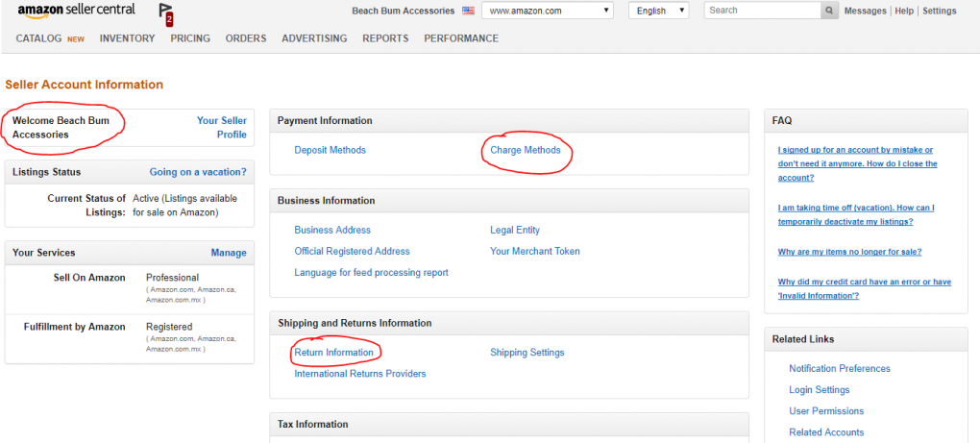
Task: Open the www.amazon.com marketplace dropdown
Action: tap(548, 11)
